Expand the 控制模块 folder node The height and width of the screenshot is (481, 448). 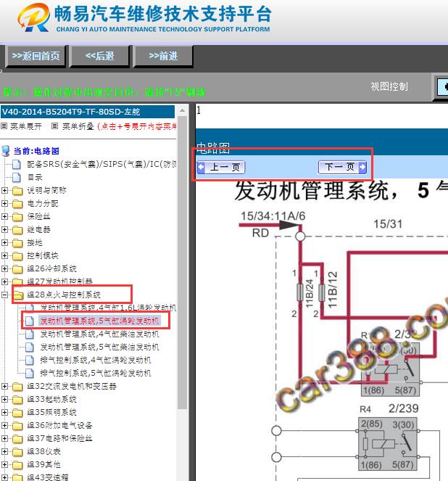point(4,255)
